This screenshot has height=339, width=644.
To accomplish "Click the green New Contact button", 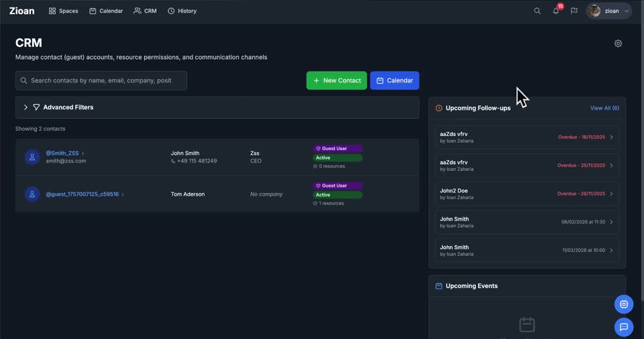I will [336, 80].
